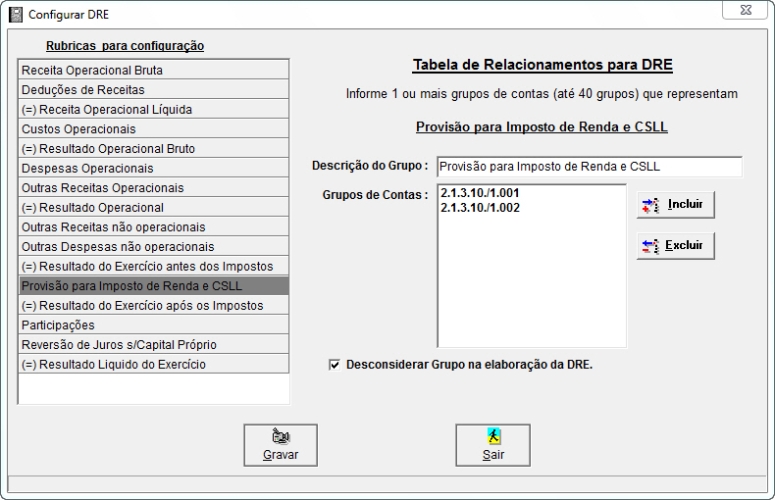Image resolution: width=775 pixels, height=500 pixels.
Task: Select Participações rubric
Action: (x=153, y=325)
